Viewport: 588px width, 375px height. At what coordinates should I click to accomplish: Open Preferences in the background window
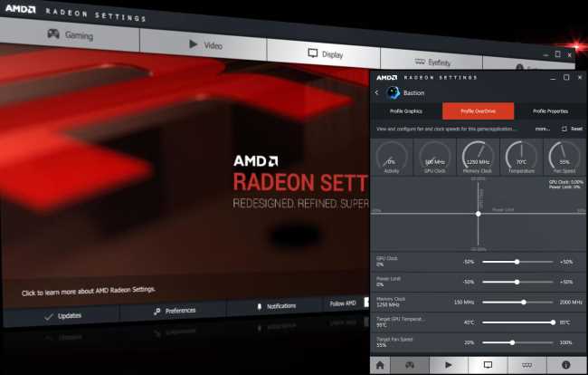click(x=174, y=311)
